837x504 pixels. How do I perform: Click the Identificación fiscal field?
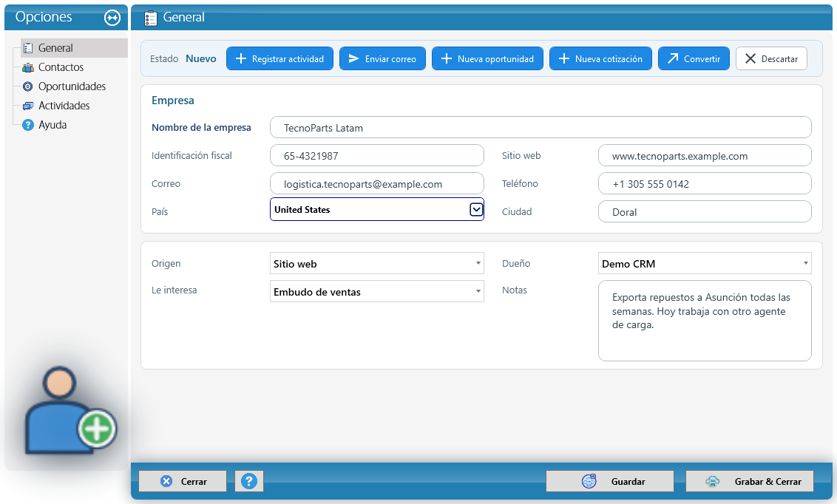tap(377, 156)
